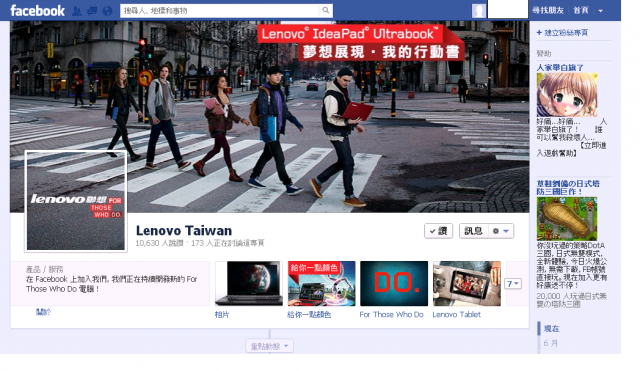The width and height of the screenshot is (640, 371).
Task: Click For Those Who Do label
Action: pyautogui.click(x=391, y=315)
